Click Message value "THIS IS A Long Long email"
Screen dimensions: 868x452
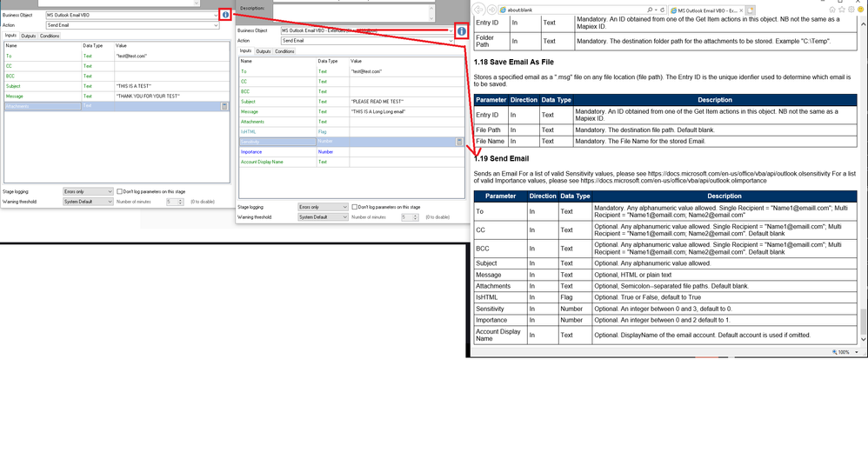coord(378,112)
